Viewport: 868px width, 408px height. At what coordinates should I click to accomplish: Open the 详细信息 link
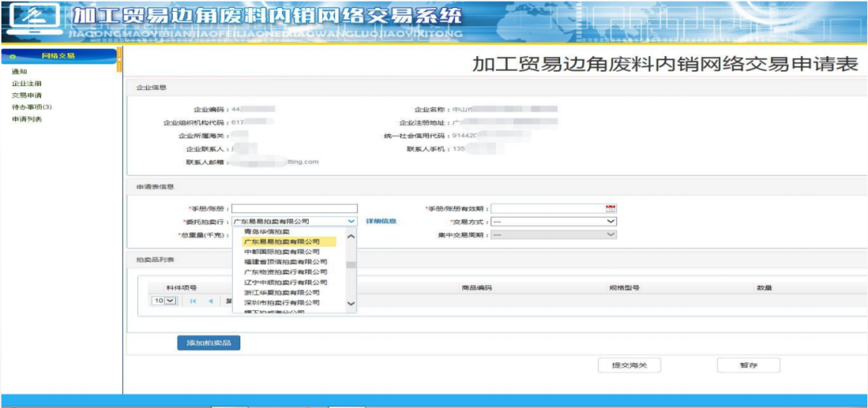pyautogui.click(x=381, y=221)
